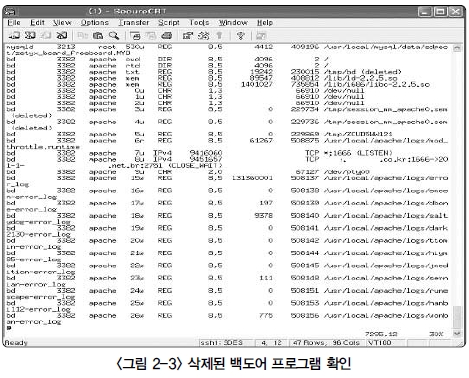Click the '/tmp/bd (deleted)' path text

363,72
